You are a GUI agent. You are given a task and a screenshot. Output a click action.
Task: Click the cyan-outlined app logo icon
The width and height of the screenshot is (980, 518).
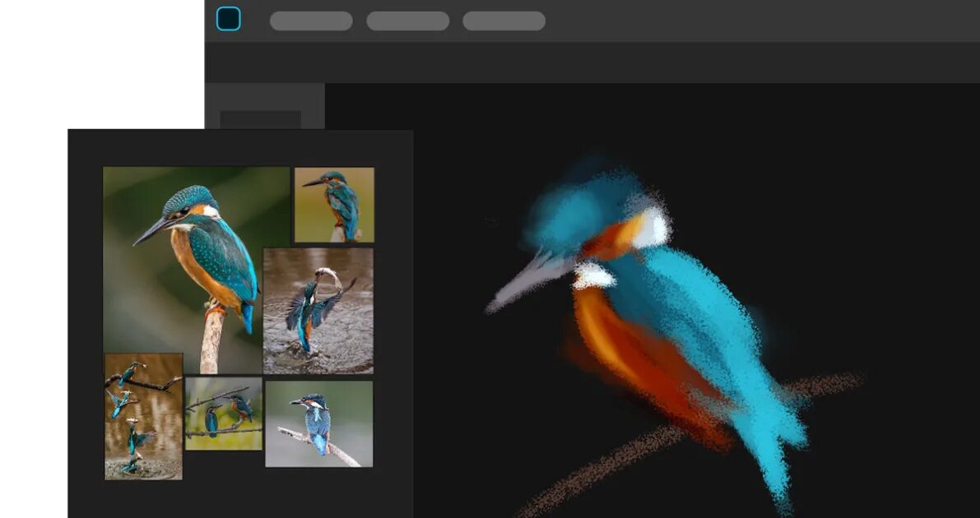pyautogui.click(x=228, y=19)
